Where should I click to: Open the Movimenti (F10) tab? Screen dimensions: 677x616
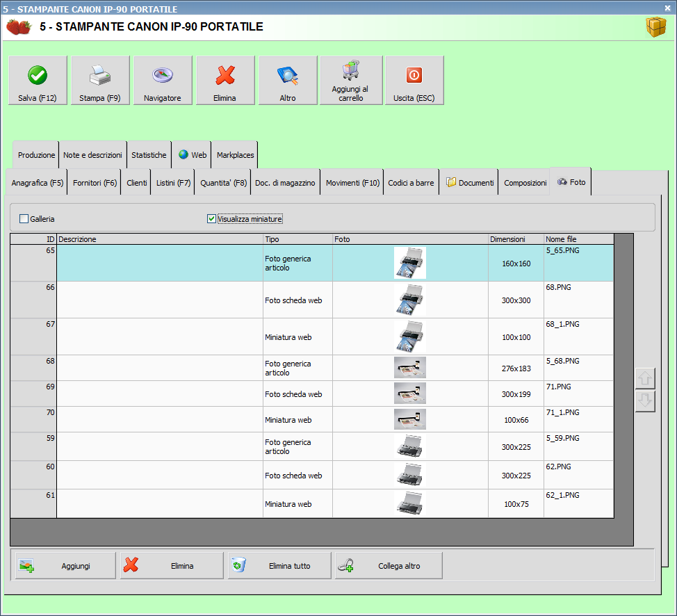(352, 183)
